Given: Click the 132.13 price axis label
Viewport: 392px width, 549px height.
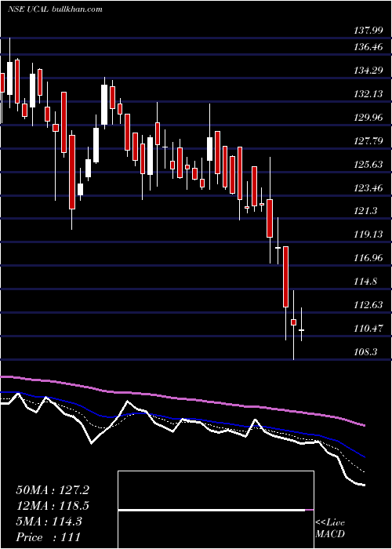Looking at the screenshot, I should [368, 94].
